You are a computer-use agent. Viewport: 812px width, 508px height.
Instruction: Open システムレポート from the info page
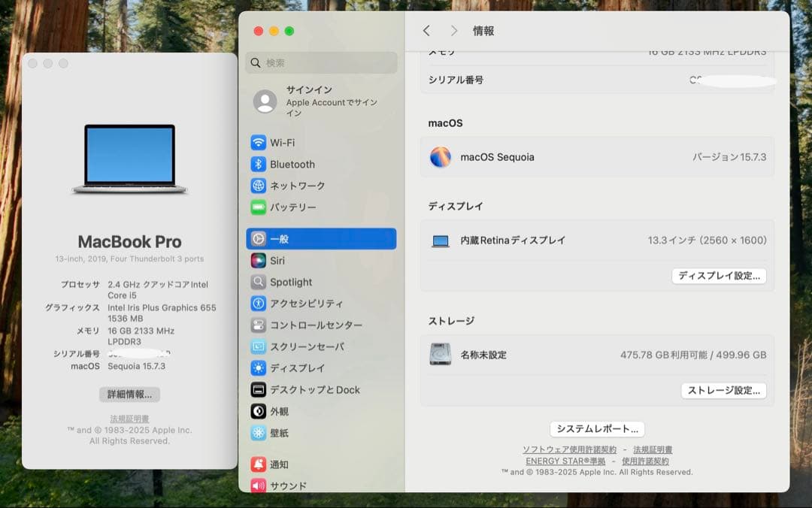coord(597,428)
